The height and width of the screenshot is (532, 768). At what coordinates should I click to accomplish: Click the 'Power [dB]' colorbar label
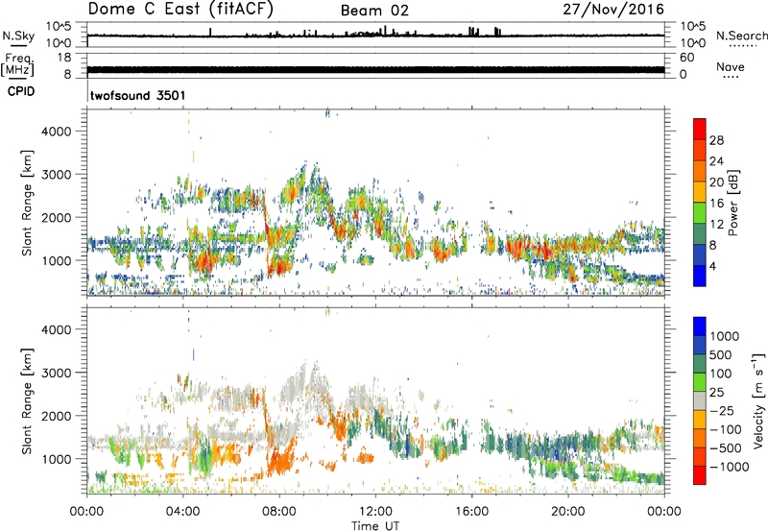click(732, 203)
